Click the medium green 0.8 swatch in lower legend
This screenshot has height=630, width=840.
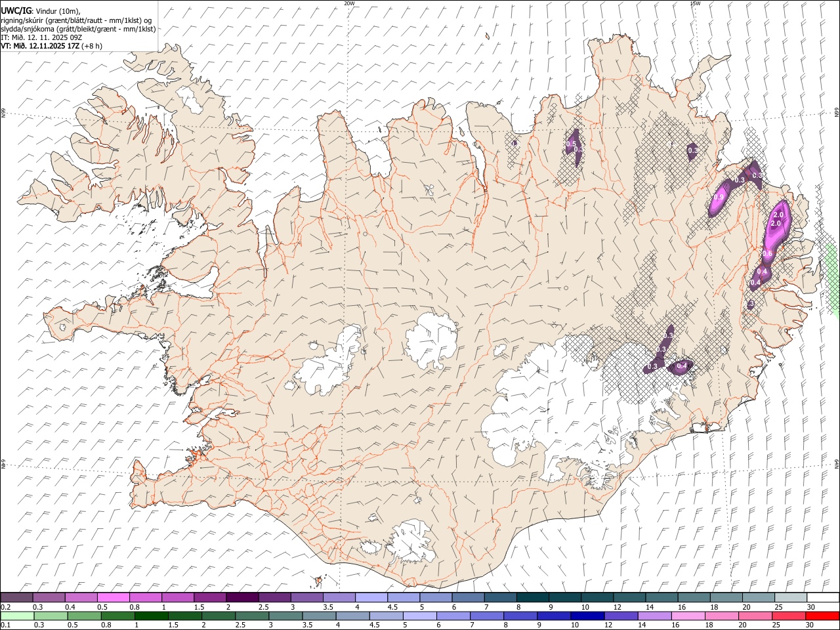pyautogui.click(x=118, y=616)
